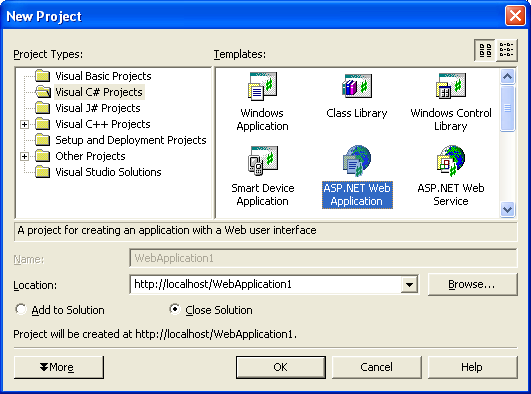Click the "Windows Control Library" label
The height and width of the screenshot is (394, 531).
[x=451, y=119]
